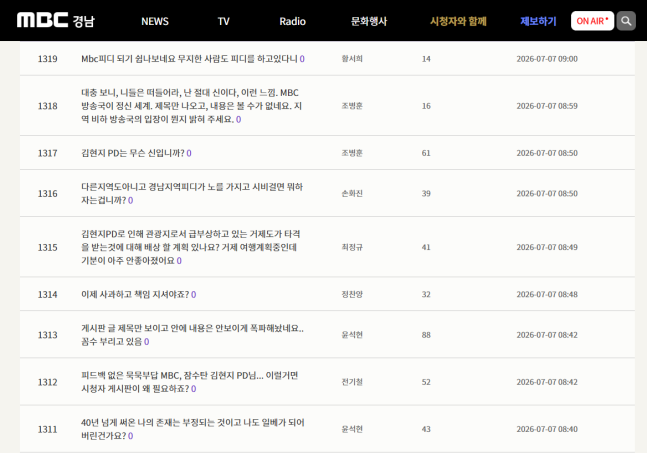The width and height of the screenshot is (647, 453).
Task: Click the 제보하기 link
Action: point(538,21)
